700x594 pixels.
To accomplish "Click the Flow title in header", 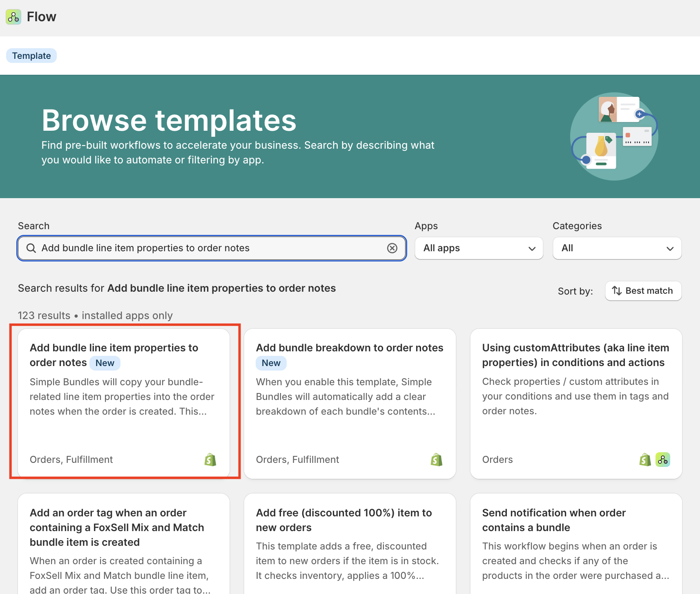I will [x=41, y=17].
